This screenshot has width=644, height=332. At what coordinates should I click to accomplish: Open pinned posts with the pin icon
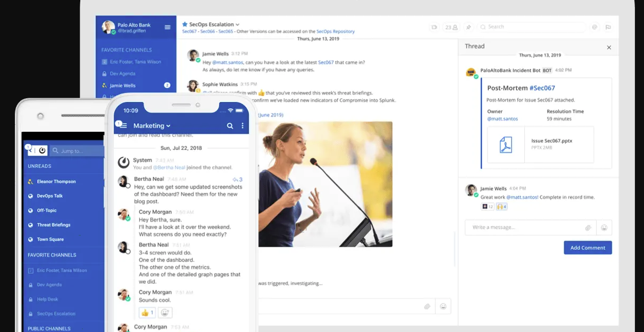pos(469,27)
